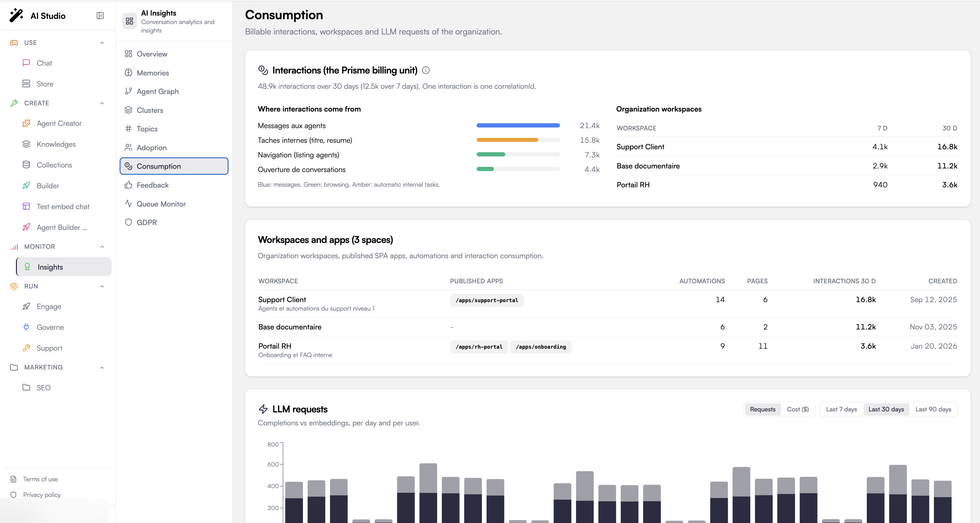The height and width of the screenshot is (523, 980).
Task: Switch chart to Requests view
Action: pyautogui.click(x=762, y=409)
